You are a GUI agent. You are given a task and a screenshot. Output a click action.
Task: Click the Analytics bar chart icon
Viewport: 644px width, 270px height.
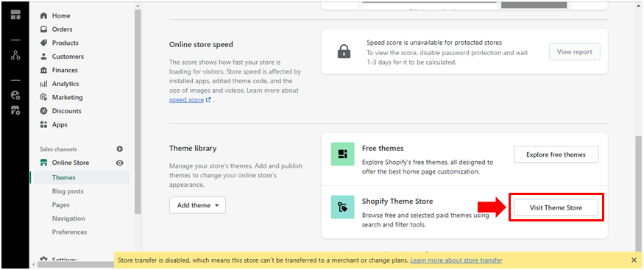(43, 84)
